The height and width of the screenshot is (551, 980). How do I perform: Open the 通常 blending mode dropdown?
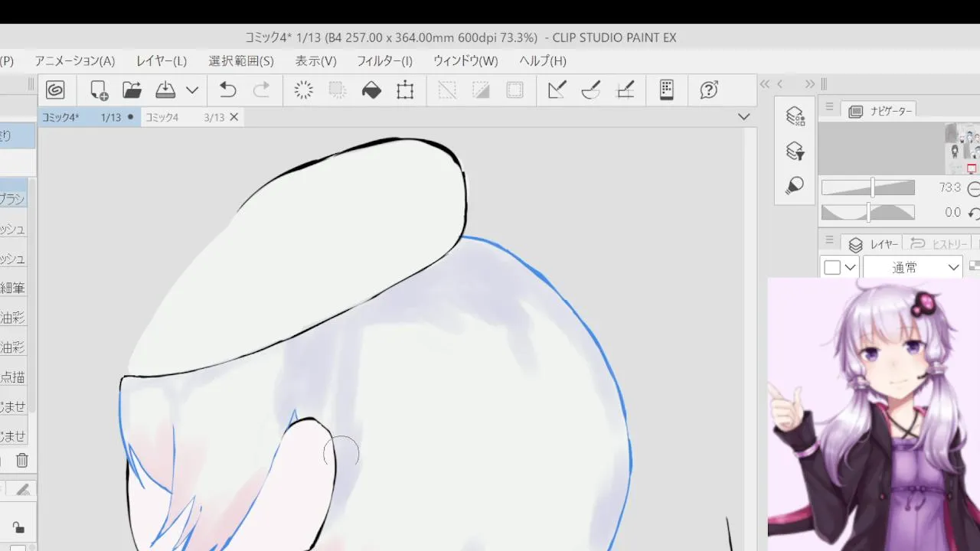(x=913, y=267)
